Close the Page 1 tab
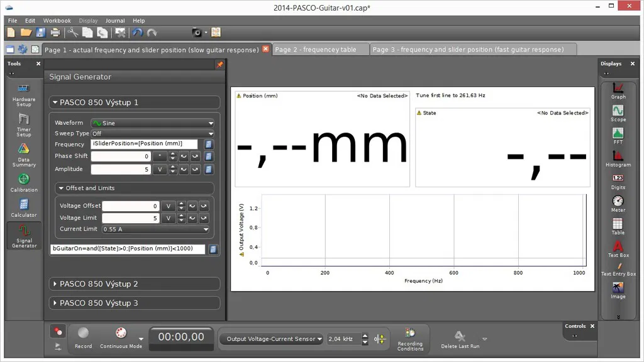This screenshot has height=362, width=644. 266,49
